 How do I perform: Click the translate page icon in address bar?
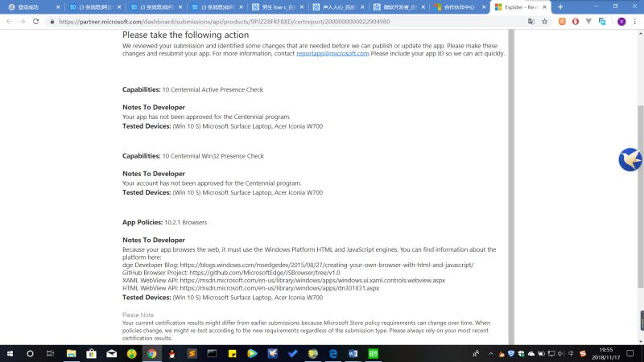point(531,22)
